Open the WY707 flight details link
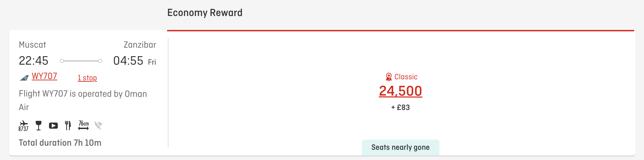 coord(44,76)
